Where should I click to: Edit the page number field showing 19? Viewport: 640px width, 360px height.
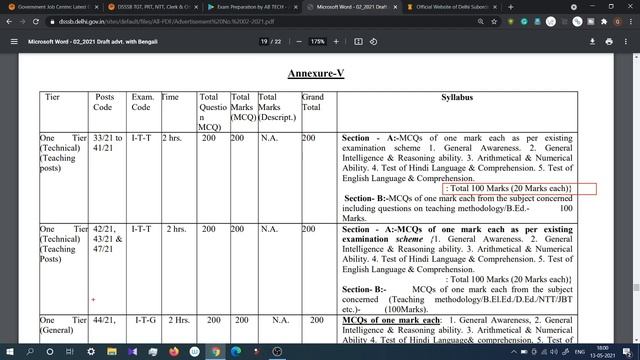tap(264, 42)
